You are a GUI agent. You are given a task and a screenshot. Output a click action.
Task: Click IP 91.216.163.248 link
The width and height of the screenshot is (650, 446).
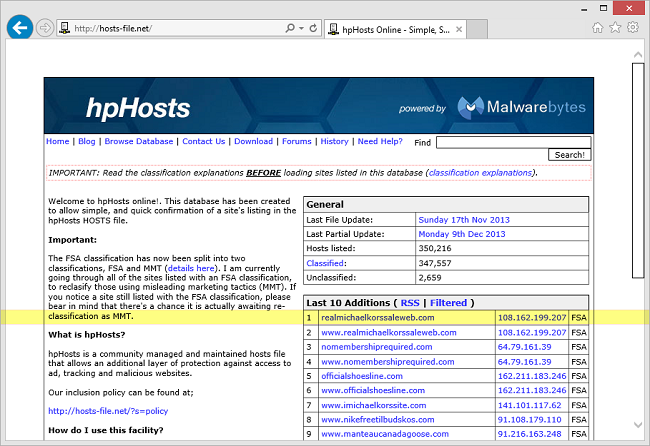pyautogui.click(x=529, y=434)
